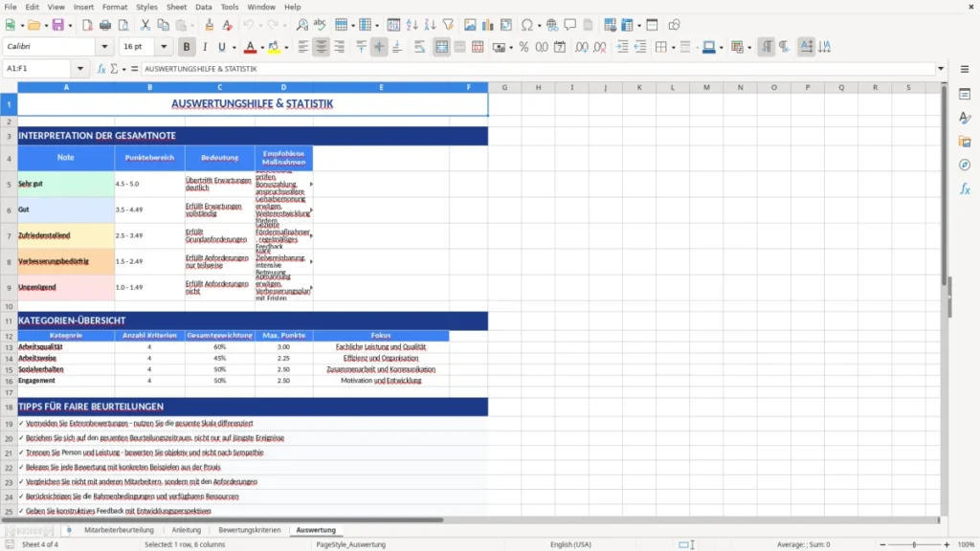
Task: Expand the Name Box A1:F1 dropdown
Action: pos(80,69)
